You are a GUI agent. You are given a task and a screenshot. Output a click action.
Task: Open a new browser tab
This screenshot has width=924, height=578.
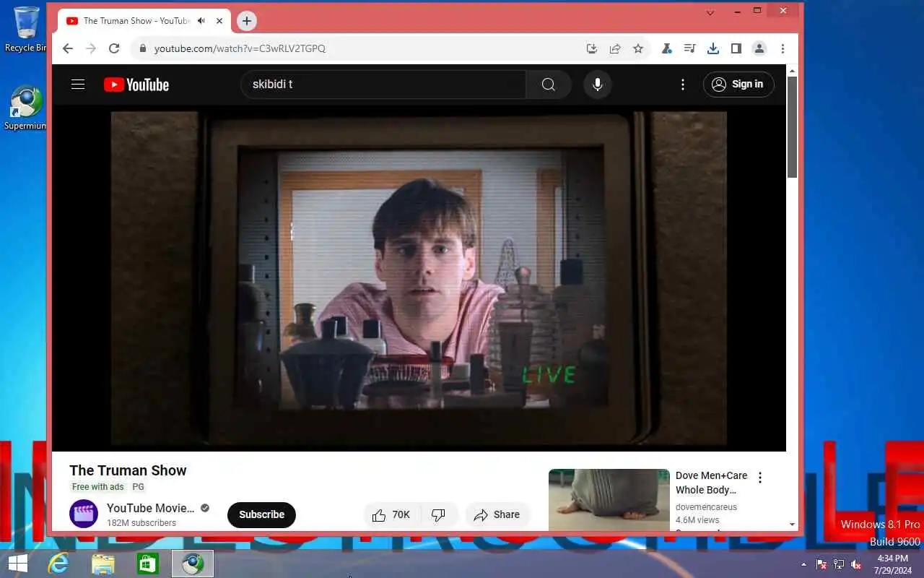point(247,21)
